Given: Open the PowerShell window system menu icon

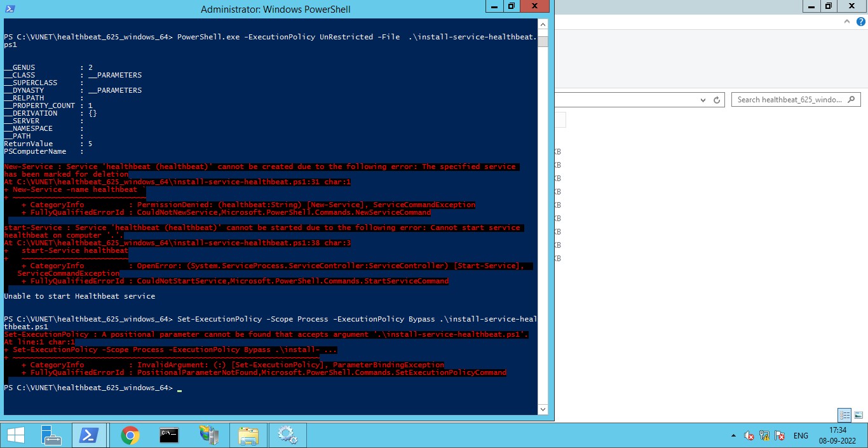Looking at the screenshot, I should click(10, 9).
